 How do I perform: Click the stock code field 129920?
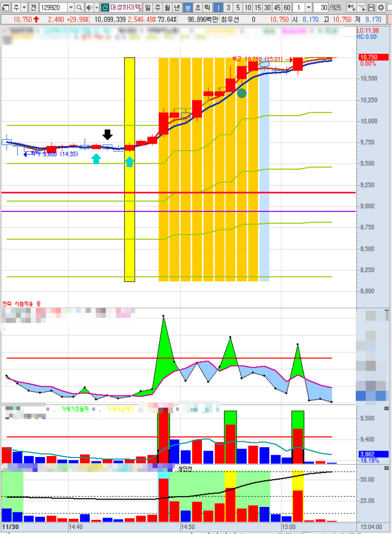(53, 7)
